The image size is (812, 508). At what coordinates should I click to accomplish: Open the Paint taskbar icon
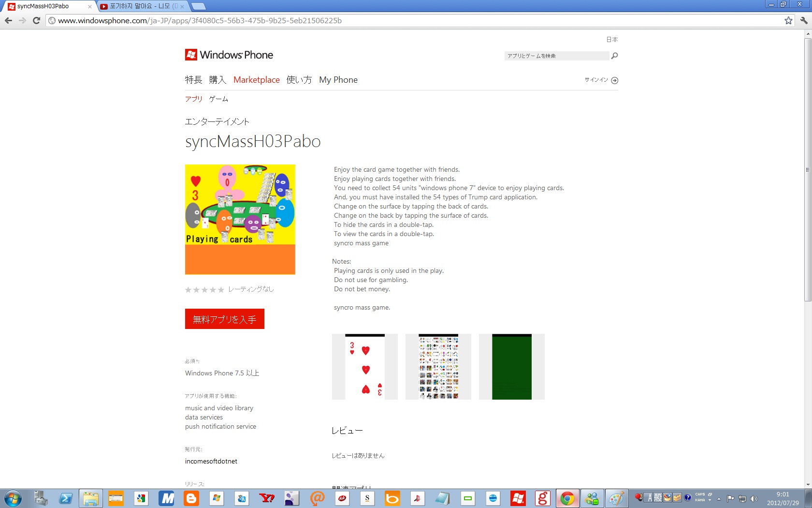click(x=617, y=498)
